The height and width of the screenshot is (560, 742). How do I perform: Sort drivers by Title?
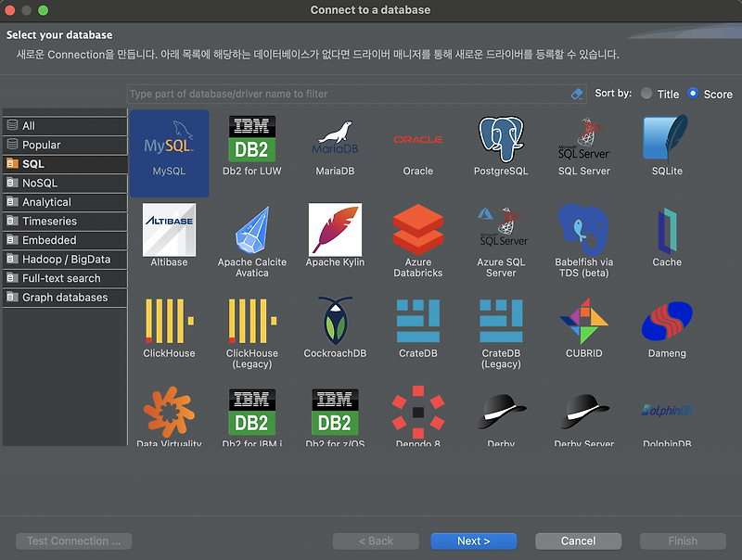click(x=646, y=94)
